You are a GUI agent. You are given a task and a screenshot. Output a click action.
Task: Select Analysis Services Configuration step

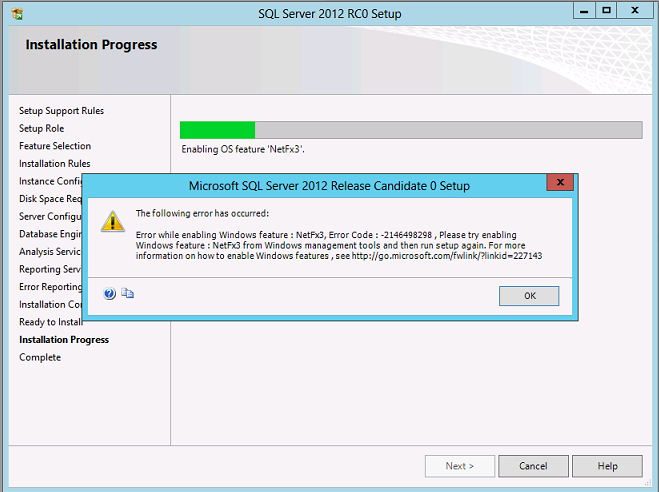tap(50, 252)
